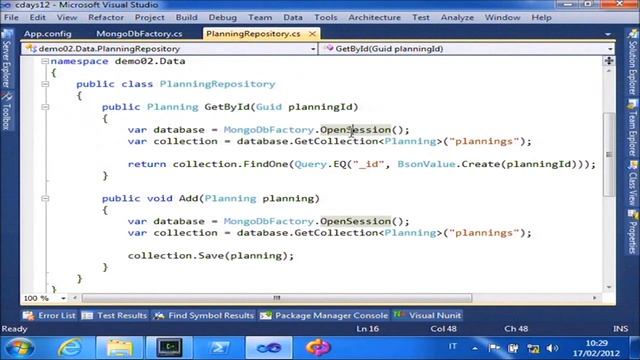Open the Tools menu
The image size is (640, 360).
click(325, 18)
